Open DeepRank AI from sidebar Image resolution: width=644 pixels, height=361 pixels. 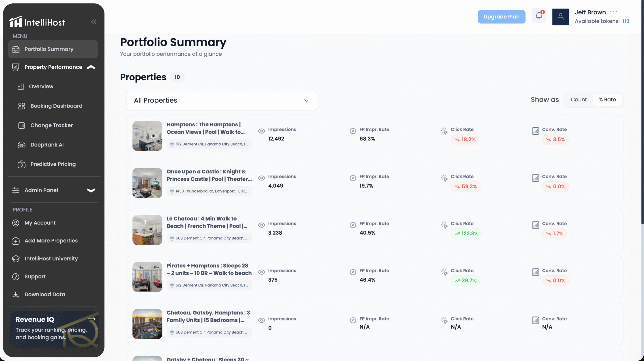pyautogui.click(x=47, y=145)
